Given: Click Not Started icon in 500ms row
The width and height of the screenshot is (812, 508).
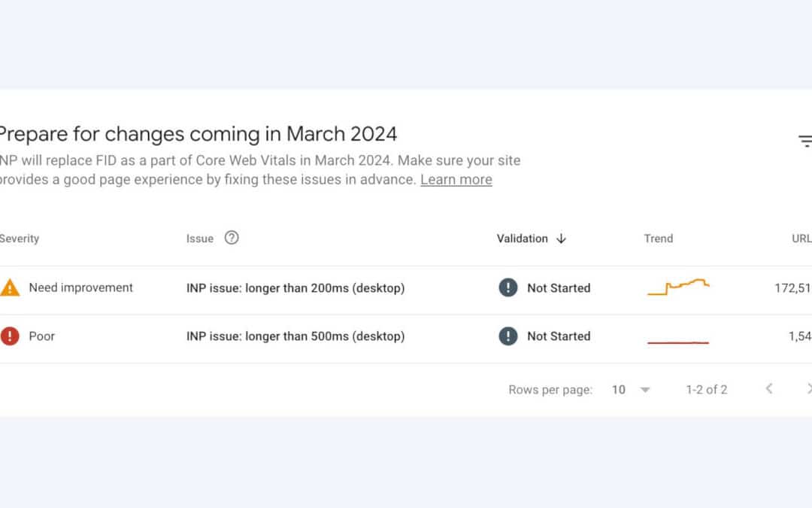Looking at the screenshot, I should pyautogui.click(x=508, y=336).
